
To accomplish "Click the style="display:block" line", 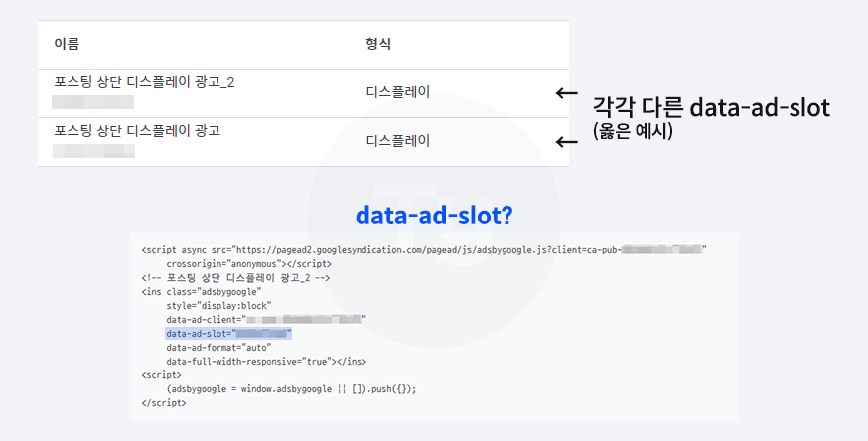I will [218, 306].
